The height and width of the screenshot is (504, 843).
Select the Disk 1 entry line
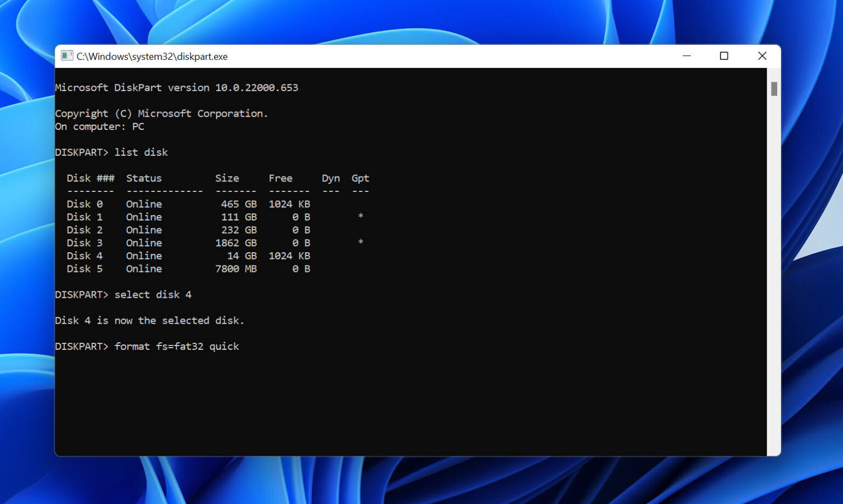pyautogui.click(x=110, y=217)
